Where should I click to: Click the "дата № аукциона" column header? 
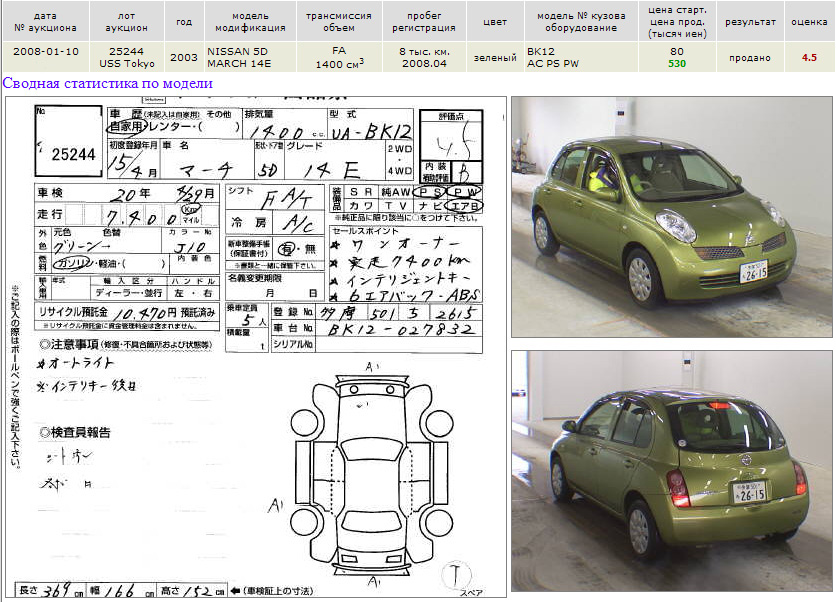click(45, 22)
